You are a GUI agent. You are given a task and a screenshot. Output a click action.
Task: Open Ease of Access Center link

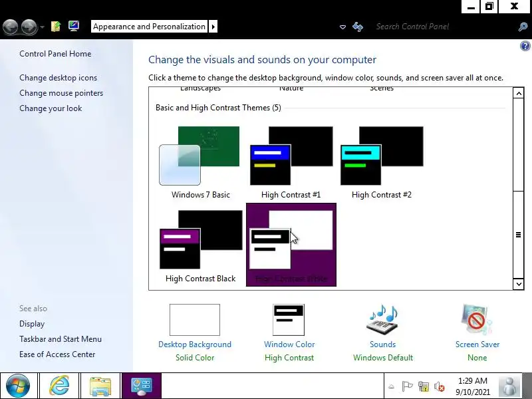click(57, 354)
